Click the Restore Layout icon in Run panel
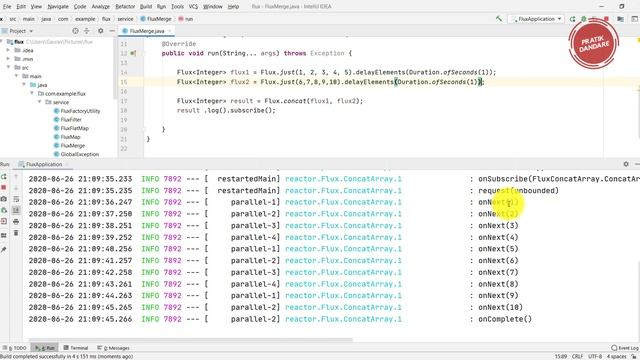Viewport: 640px width, 360px height. point(4,236)
